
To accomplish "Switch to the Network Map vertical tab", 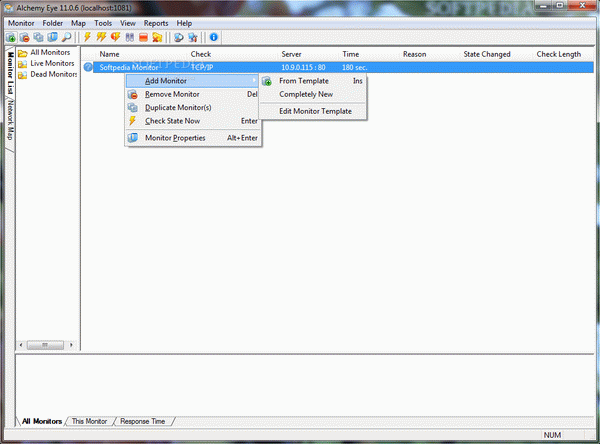I will point(11,124).
